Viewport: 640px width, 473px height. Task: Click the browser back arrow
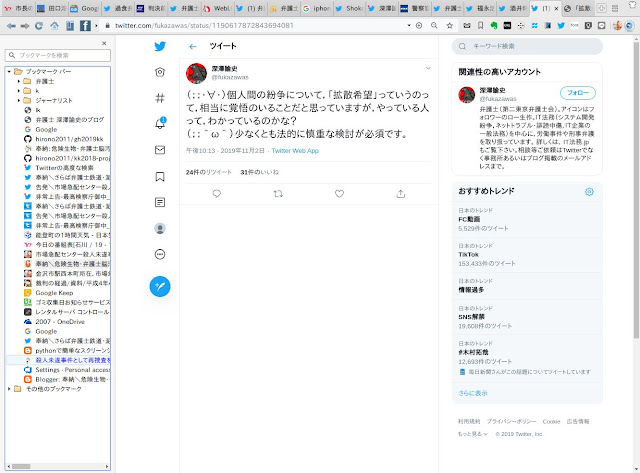click(x=11, y=26)
